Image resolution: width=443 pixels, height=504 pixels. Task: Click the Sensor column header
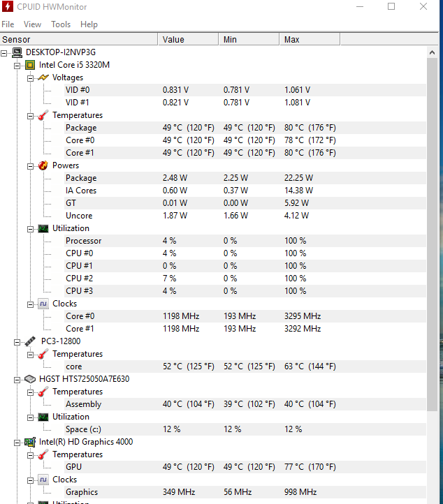(x=79, y=39)
